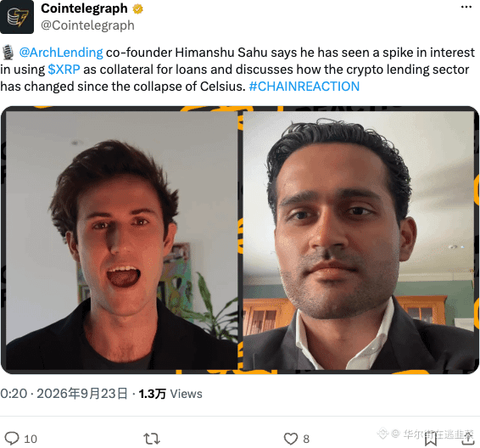Image resolution: width=480 pixels, height=448 pixels.
Task: Click the microphone emoji in tweet text
Action: tap(8, 52)
